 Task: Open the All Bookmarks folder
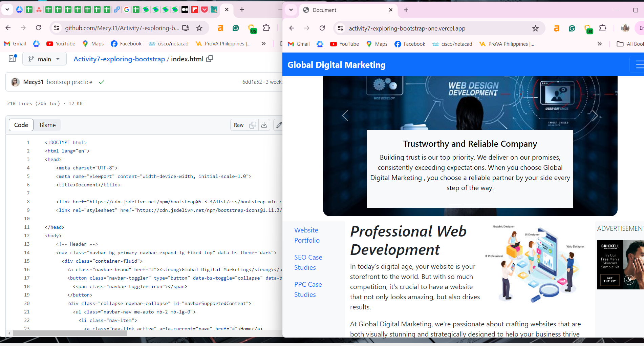coord(630,44)
